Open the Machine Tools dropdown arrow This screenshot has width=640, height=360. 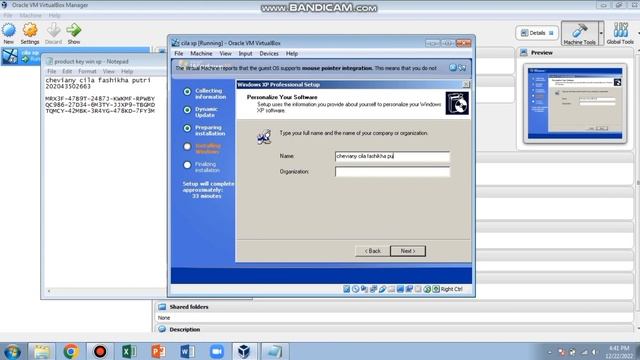[x=601, y=33]
